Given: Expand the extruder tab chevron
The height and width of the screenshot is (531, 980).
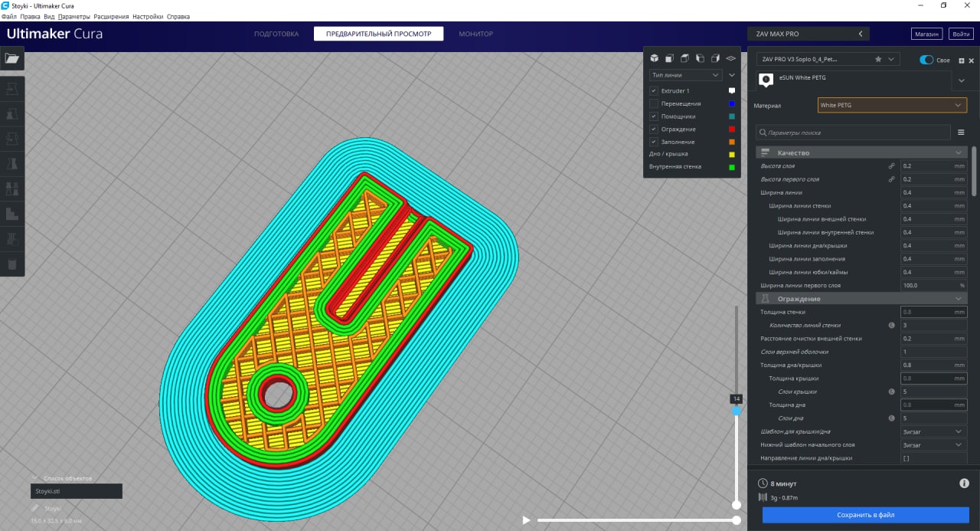Looking at the screenshot, I should pos(962,80).
